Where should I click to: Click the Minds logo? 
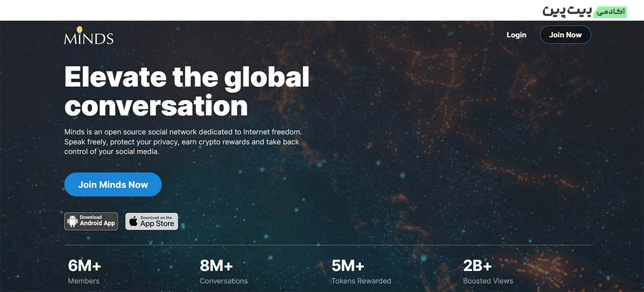(89, 35)
